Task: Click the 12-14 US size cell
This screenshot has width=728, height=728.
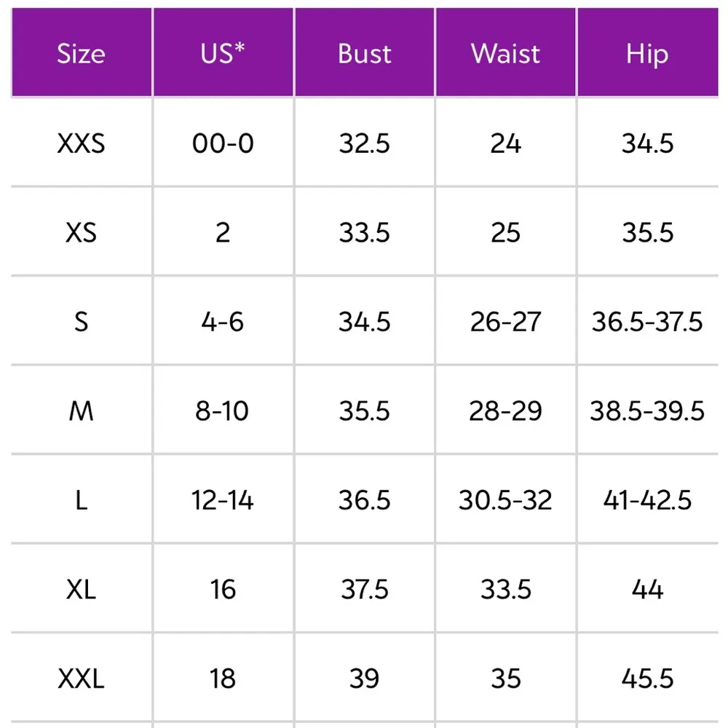Action: coord(223,500)
